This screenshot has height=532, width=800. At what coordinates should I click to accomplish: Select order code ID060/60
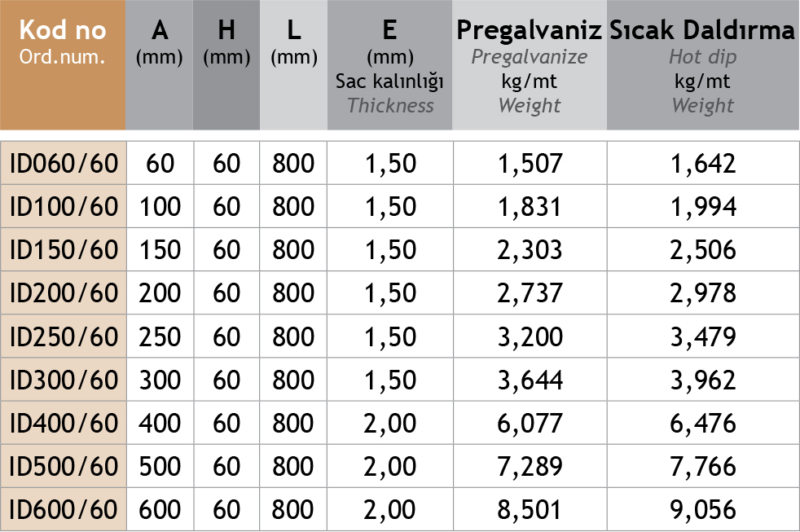pos(64,164)
